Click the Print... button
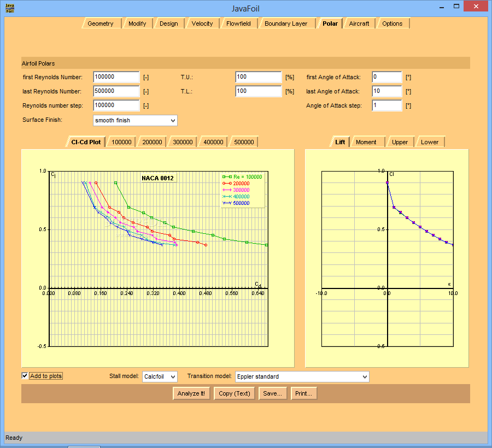Image resolution: width=492 pixels, height=448 pixels. [304, 393]
